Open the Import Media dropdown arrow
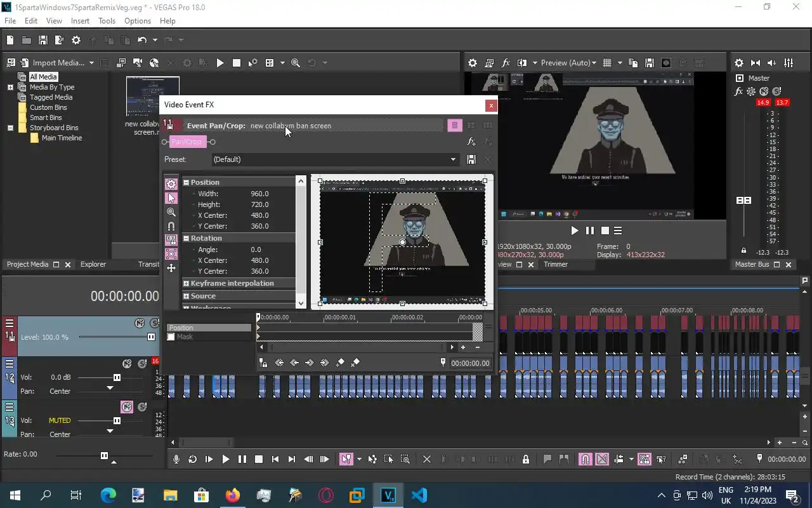 click(x=91, y=63)
